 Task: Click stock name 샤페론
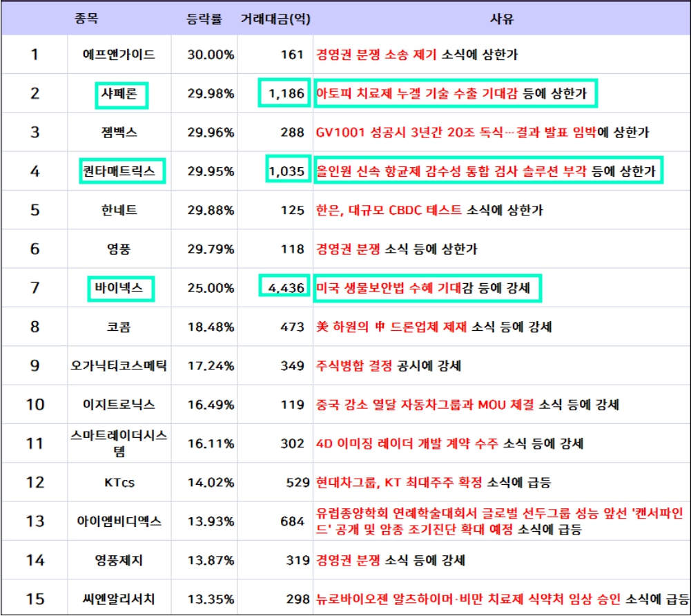point(119,93)
